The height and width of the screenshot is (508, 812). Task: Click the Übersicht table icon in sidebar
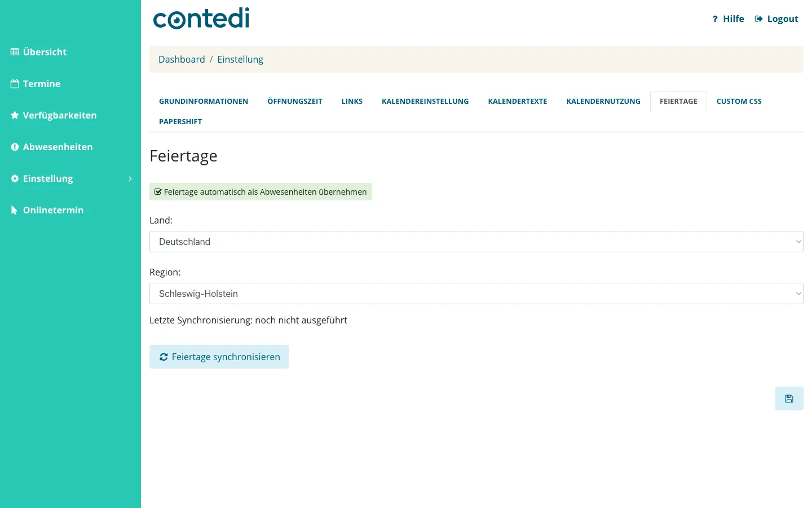point(15,52)
